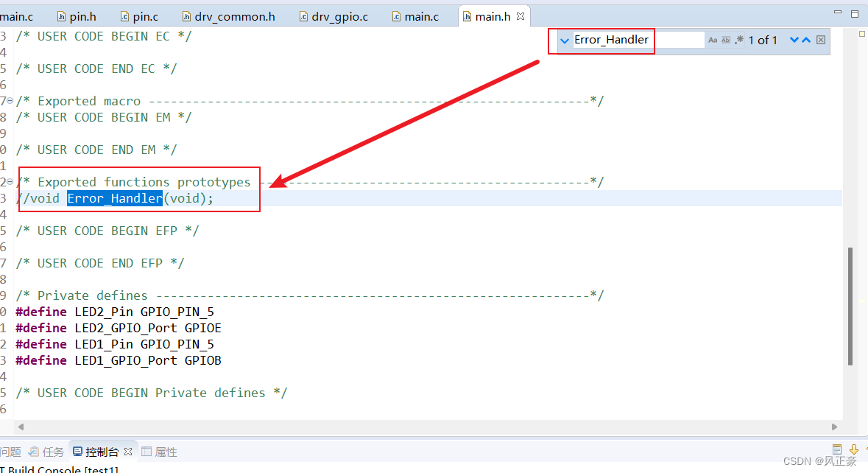868x473 pixels.
Task: Collapse the Exported functions prototypes fold
Action: pos(10,182)
